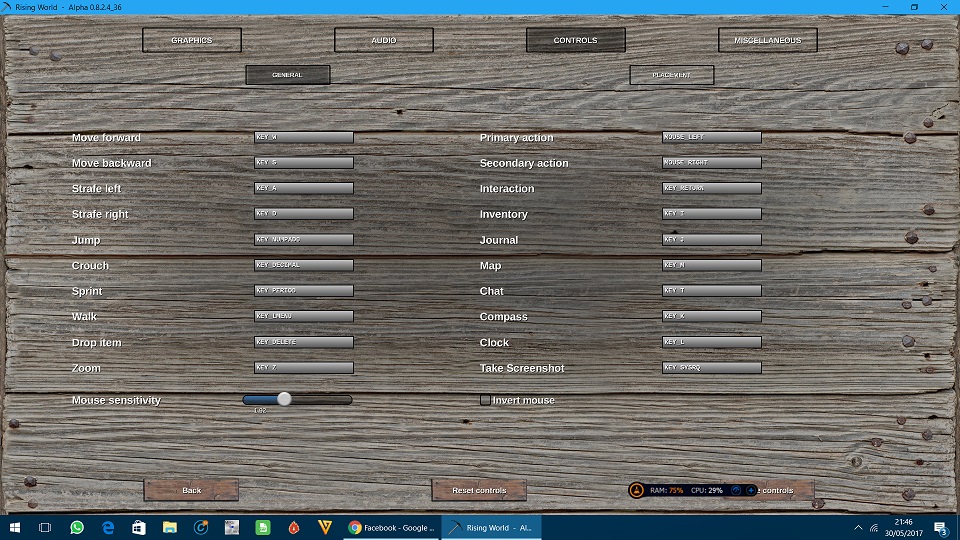The height and width of the screenshot is (540, 960).
Task: Click the Windows Start button
Action: pos(15,527)
